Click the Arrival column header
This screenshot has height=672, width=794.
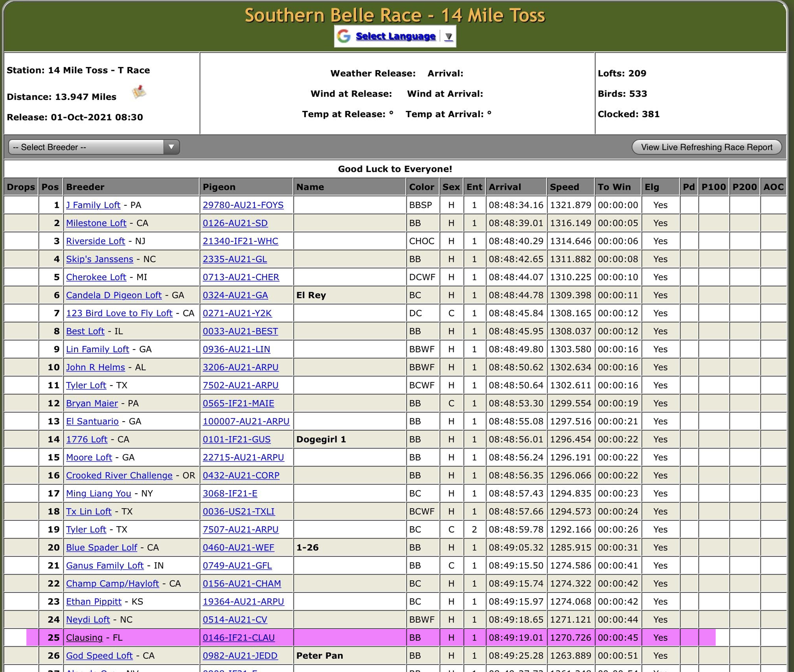(x=504, y=187)
